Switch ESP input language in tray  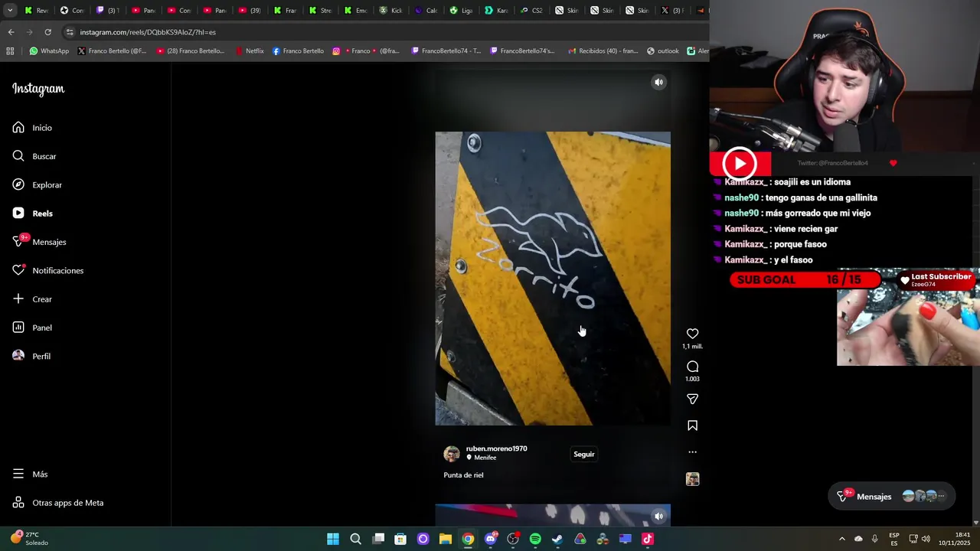(x=894, y=539)
